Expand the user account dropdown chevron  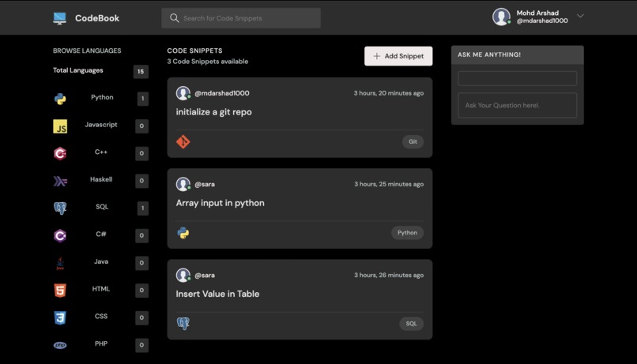[580, 16]
